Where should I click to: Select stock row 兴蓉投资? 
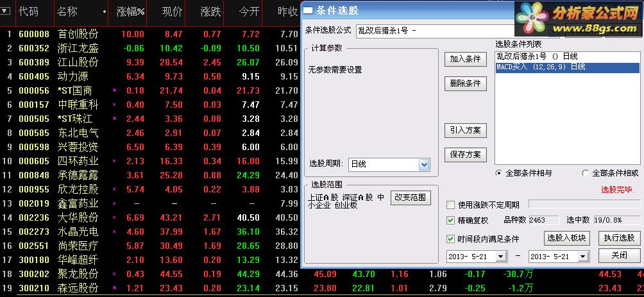tap(78, 147)
